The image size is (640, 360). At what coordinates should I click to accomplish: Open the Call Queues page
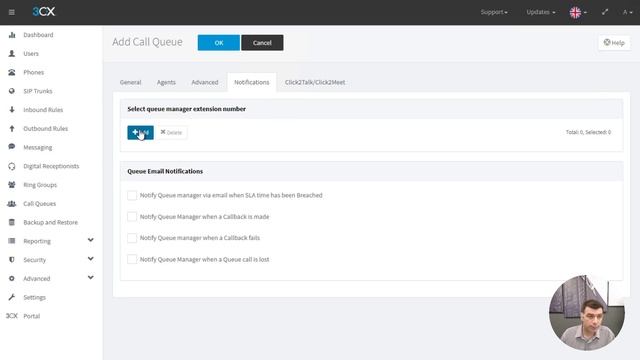[x=40, y=203]
